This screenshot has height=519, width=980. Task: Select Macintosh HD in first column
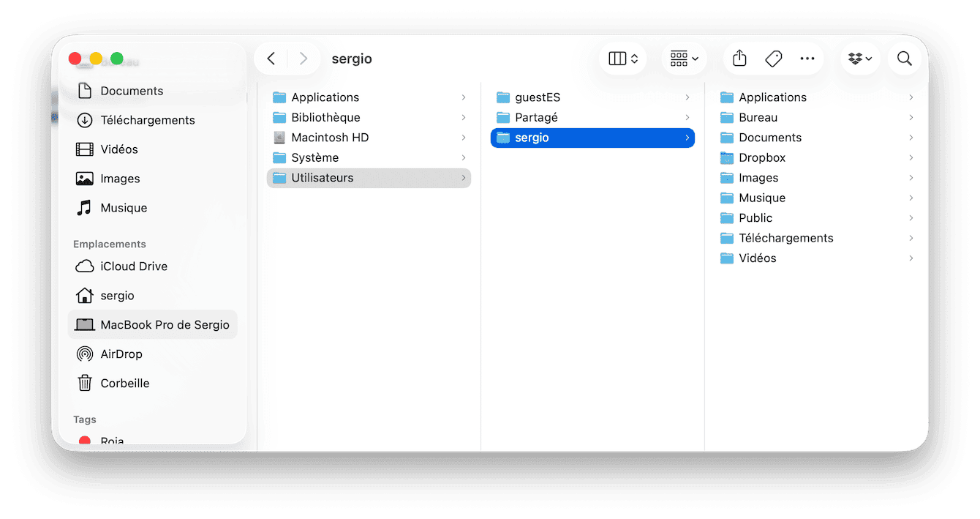[330, 138]
